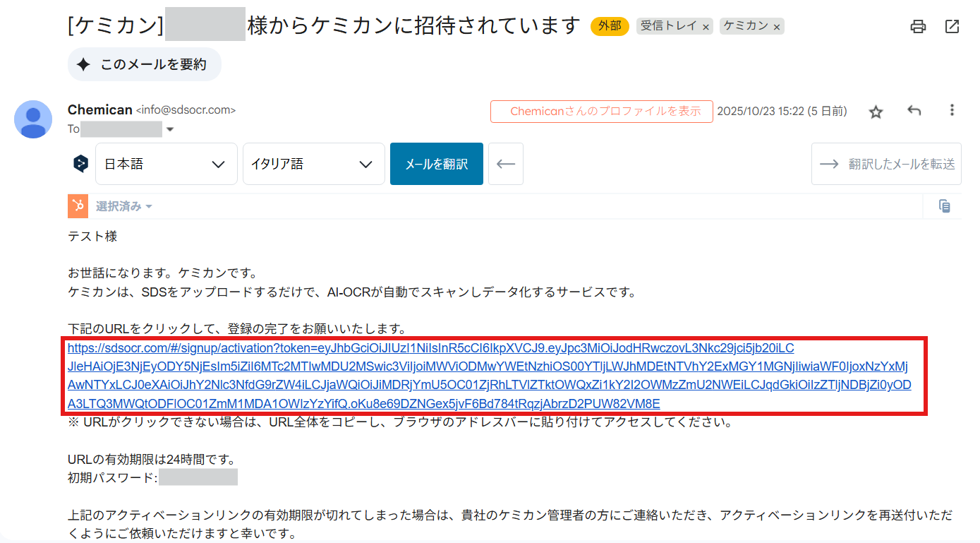Show Chemicanさんのプロファイルを表示

pyautogui.click(x=602, y=111)
